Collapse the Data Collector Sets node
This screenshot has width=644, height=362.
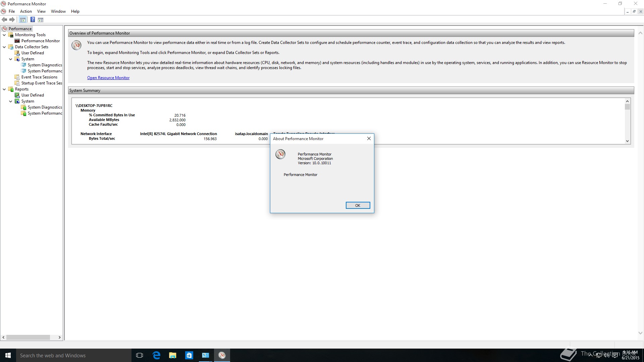point(4,47)
